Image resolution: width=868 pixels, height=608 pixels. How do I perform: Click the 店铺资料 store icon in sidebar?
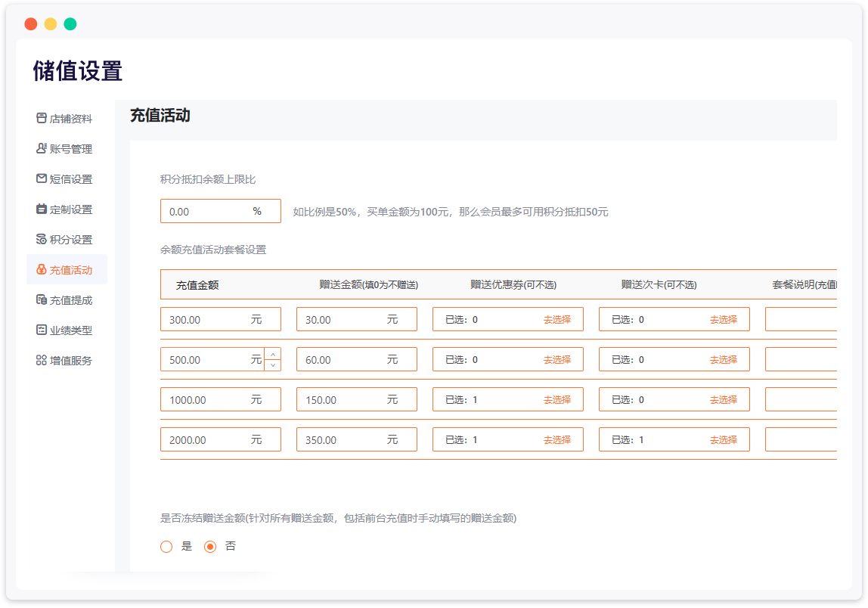(x=42, y=119)
